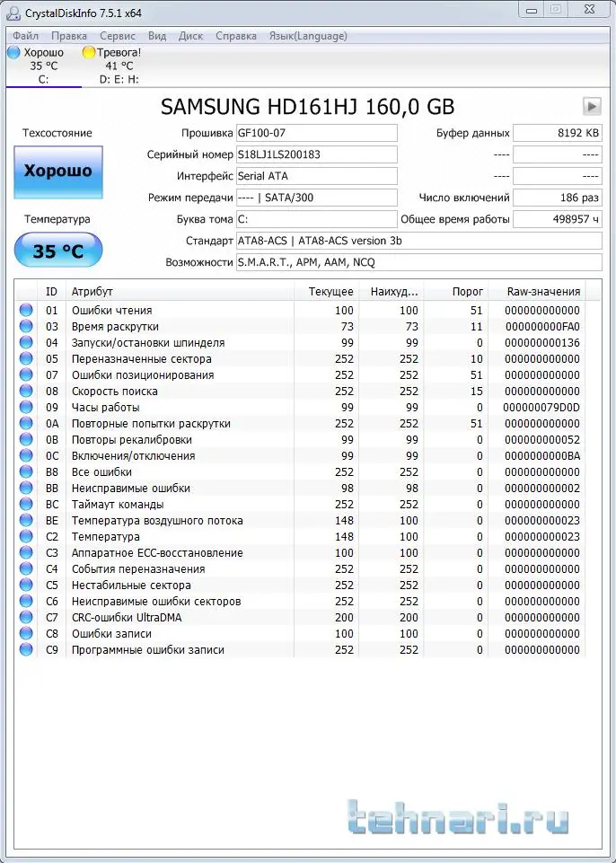Select the Хорошо disk C: tab
This screenshot has height=863, width=616.
pos(43,66)
